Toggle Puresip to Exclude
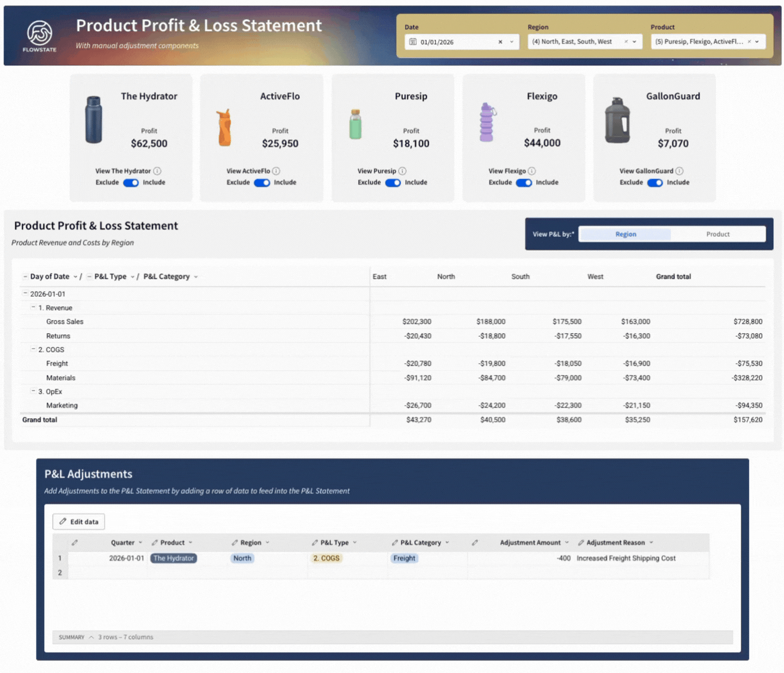Viewport: 784px width, 673px height. pyautogui.click(x=393, y=182)
